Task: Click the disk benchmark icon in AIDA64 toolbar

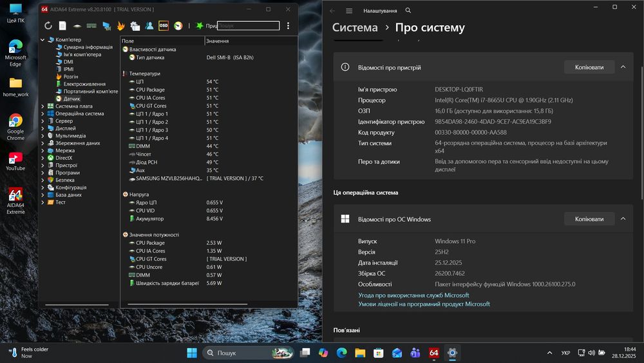Action: tap(77, 26)
